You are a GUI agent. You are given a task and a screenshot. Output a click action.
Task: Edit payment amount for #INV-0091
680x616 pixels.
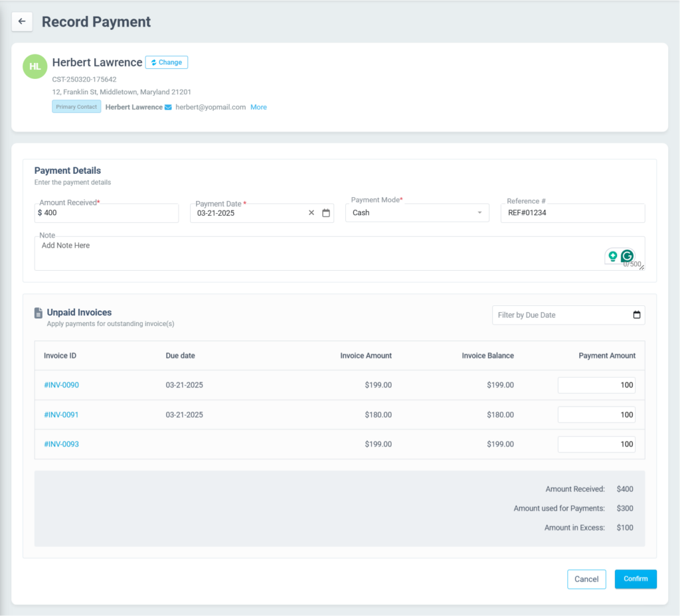596,415
